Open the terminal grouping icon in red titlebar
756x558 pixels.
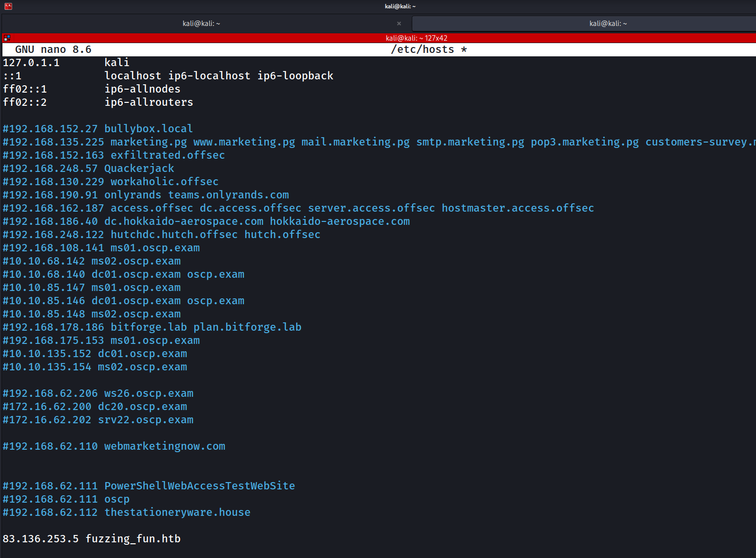pos(7,38)
